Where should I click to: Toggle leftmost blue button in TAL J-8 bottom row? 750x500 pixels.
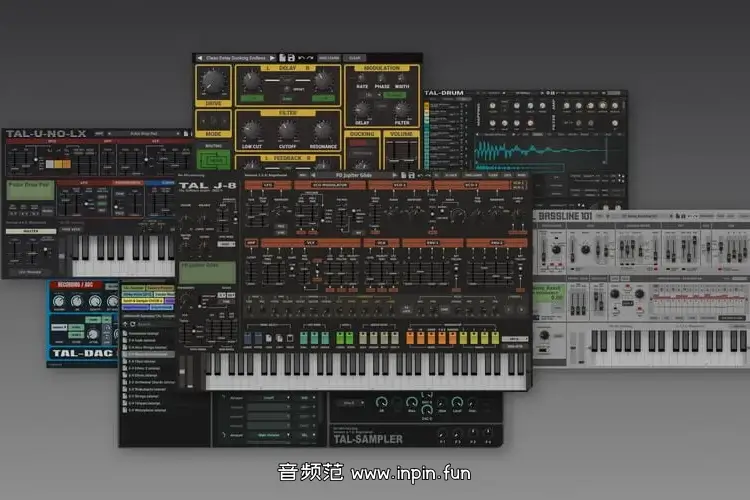[247, 339]
